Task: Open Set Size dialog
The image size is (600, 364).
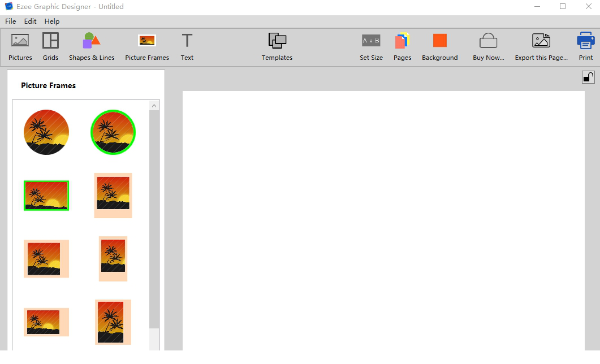Action: pyautogui.click(x=371, y=47)
